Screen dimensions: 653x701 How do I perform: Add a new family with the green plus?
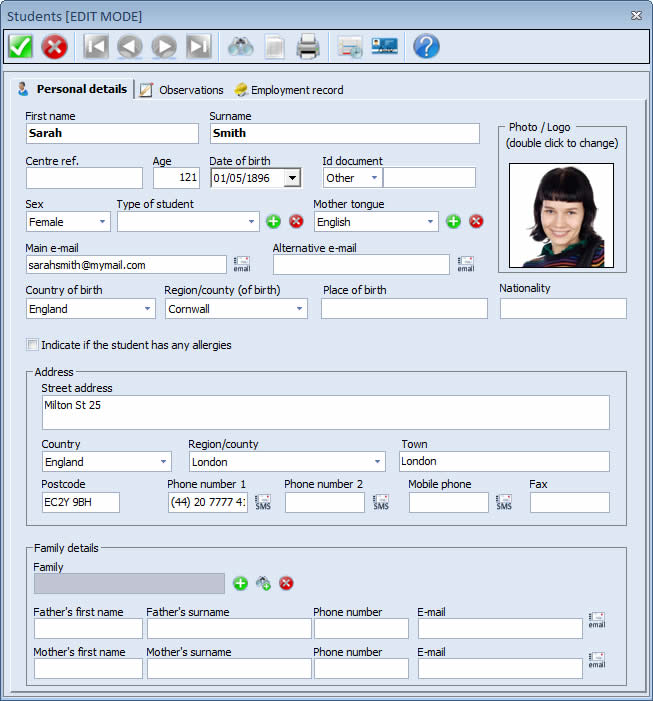(x=240, y=583)
